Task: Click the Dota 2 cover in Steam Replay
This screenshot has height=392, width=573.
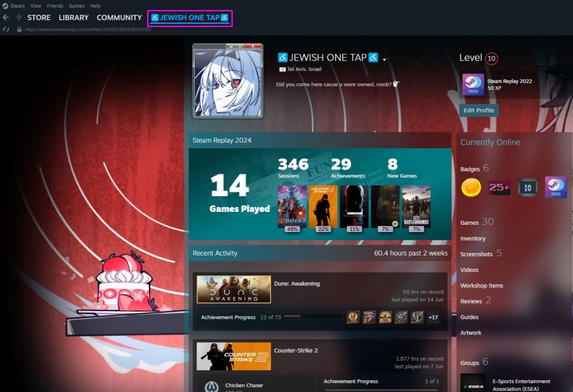Action: (292, 207)
